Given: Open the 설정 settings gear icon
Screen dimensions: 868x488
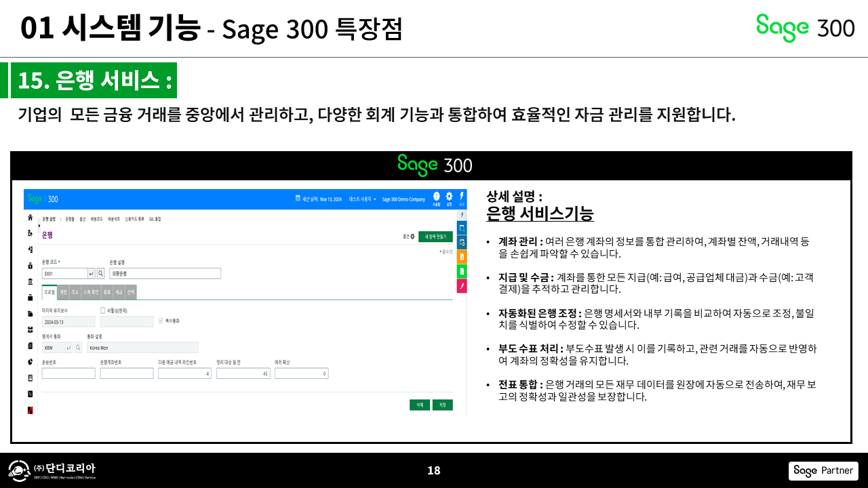Looking at the screenshot, I should [x=449, y=197].
